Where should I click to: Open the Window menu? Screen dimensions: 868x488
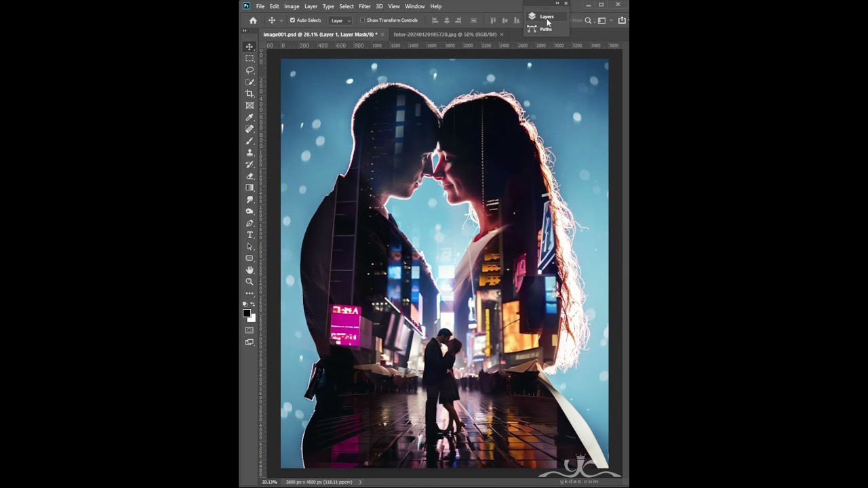point(414,6)
